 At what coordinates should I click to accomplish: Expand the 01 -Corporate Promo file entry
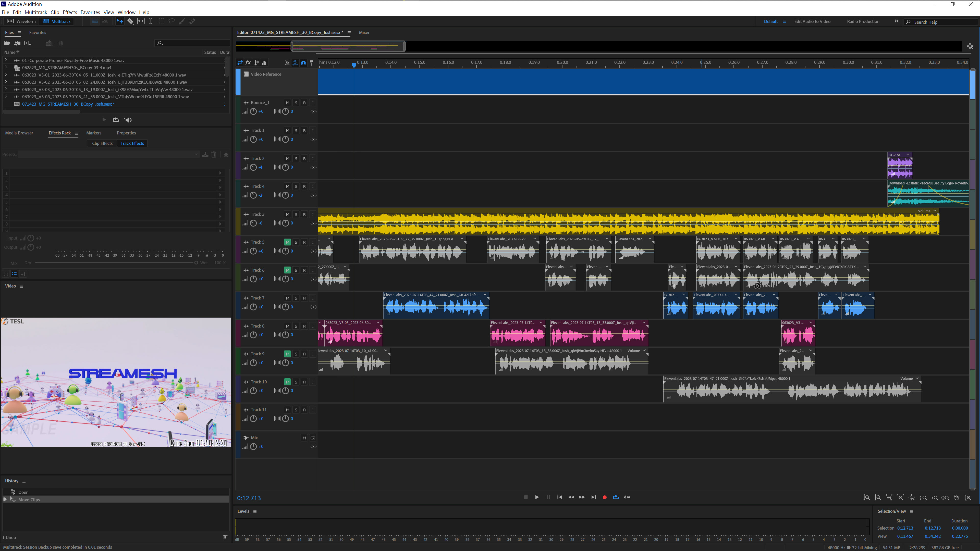(6, 60)
